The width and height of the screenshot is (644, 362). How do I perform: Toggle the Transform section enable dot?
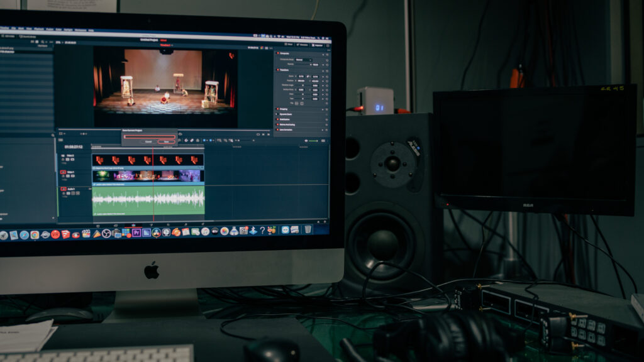277,70
